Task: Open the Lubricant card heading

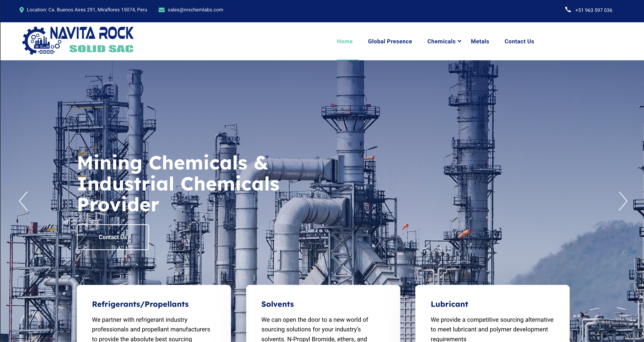Action: coord(449,304)
